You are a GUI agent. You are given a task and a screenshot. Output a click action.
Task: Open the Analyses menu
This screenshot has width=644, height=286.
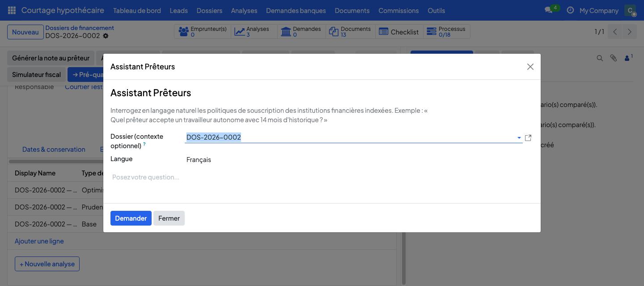point(244,10)
